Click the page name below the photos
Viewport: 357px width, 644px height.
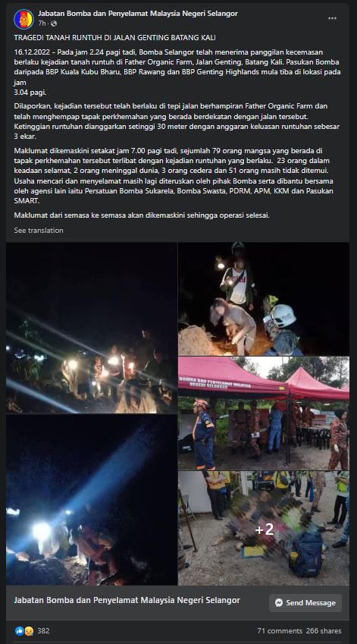[127, 600]
